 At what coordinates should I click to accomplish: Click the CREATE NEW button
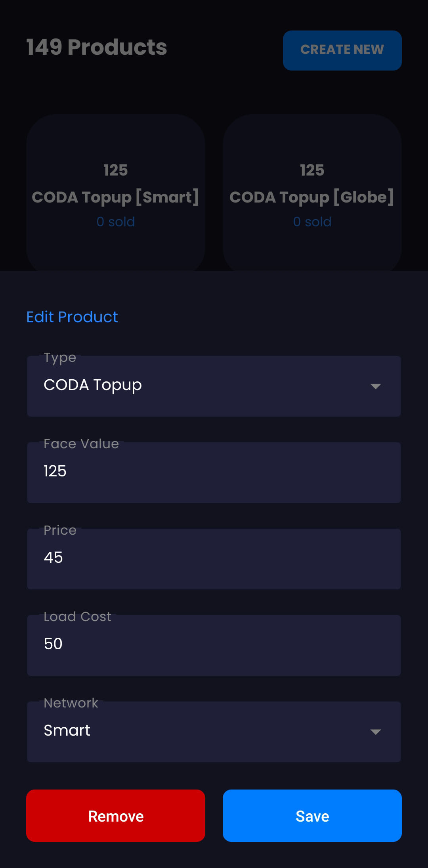pos(342,50)
